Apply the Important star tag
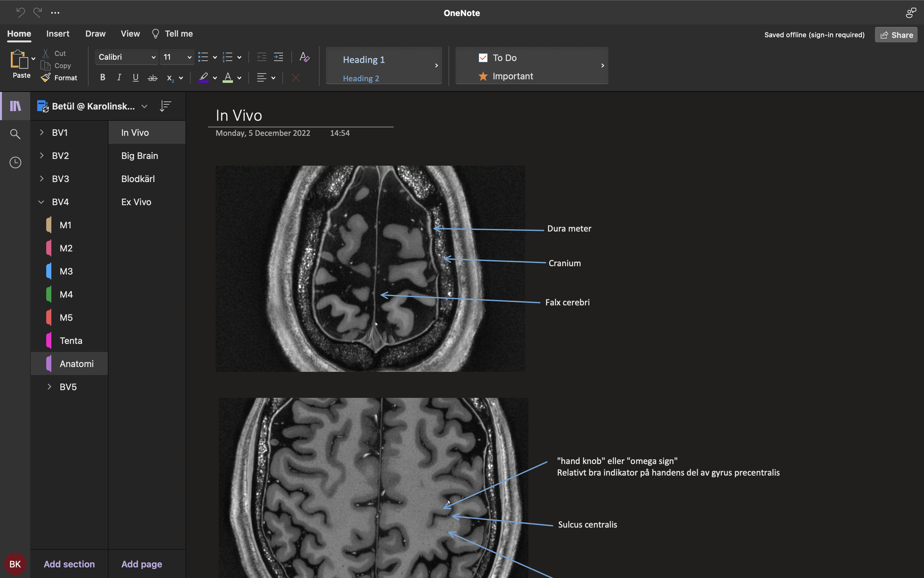The height and width of the screenshot is (578, 924). tap(506, 76)
